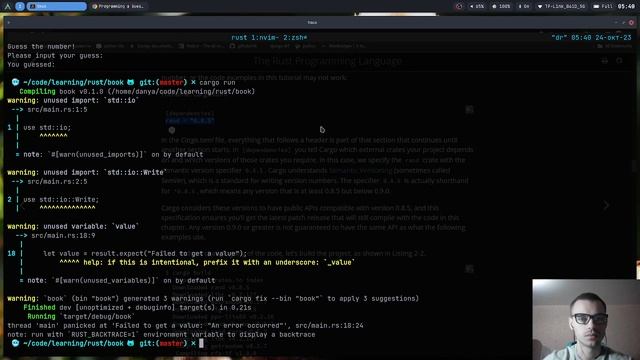Click the bottom shell prompt cursor

click(201, 344)
